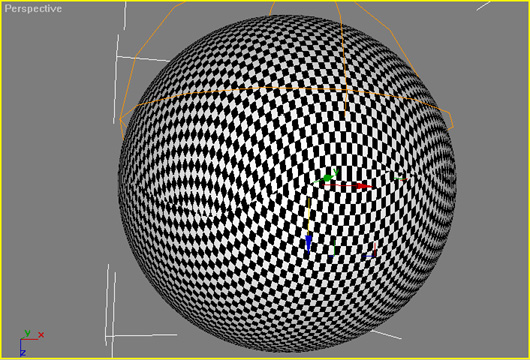Click the orange gizmo's left corner point
The image size is (530, 360).
(x=120, y=119)
